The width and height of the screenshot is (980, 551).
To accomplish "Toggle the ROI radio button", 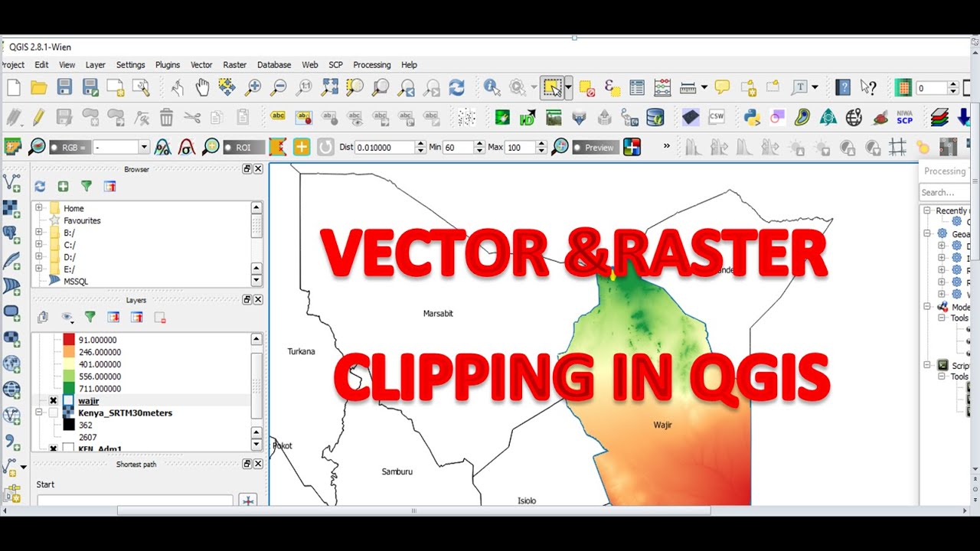I will tap(229, 147).
